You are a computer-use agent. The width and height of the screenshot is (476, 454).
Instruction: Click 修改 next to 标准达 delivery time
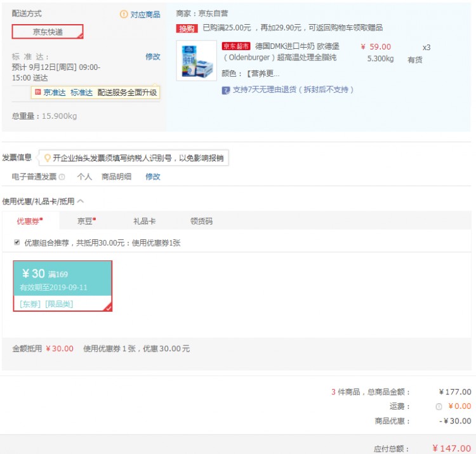(x=153, y=57)
